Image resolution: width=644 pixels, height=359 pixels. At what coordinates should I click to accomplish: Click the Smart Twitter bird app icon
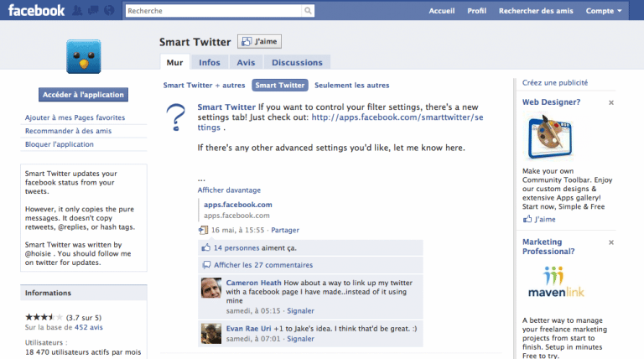(x=84, y=57)
